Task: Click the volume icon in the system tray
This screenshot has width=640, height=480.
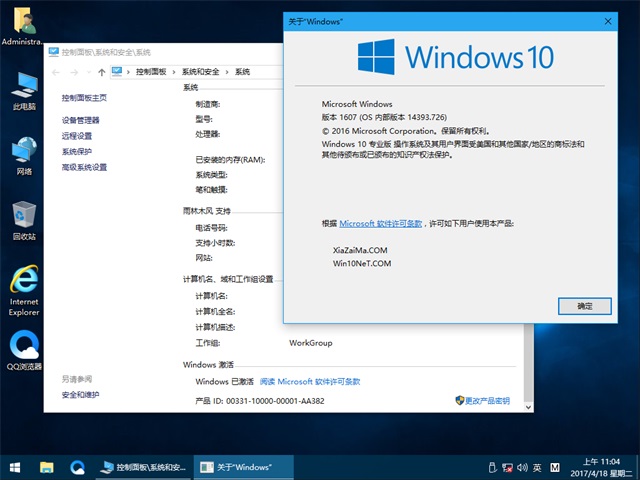Action: pyautogui.click(x=522, y=467)
